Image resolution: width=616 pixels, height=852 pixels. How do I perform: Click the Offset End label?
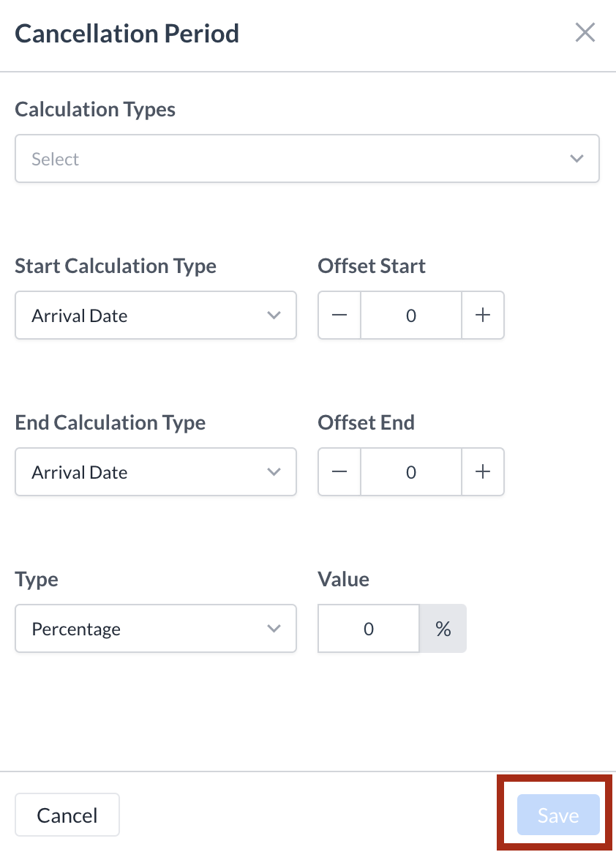click(x=366, y=423)
